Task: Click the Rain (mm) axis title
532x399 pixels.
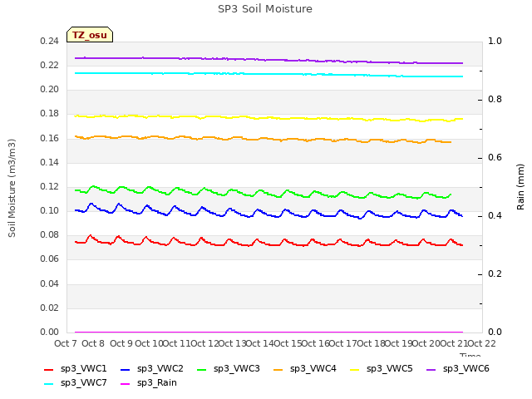Action: (x=520, y=187)
